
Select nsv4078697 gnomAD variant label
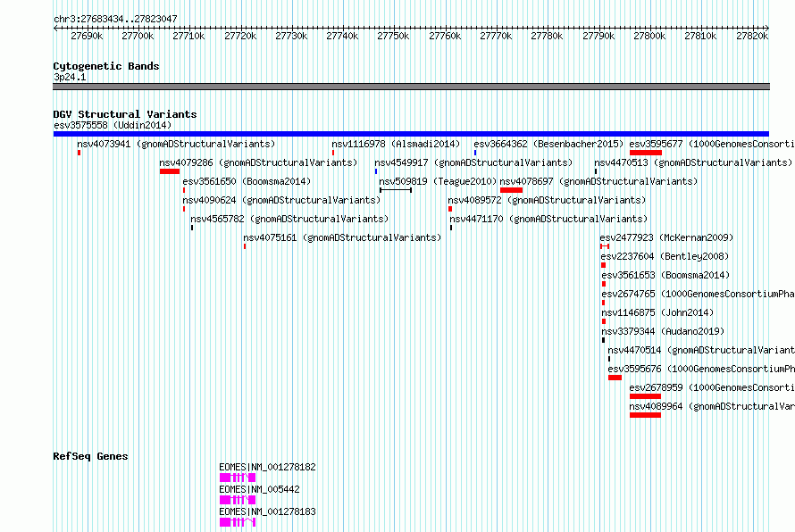tap(598, 181)
